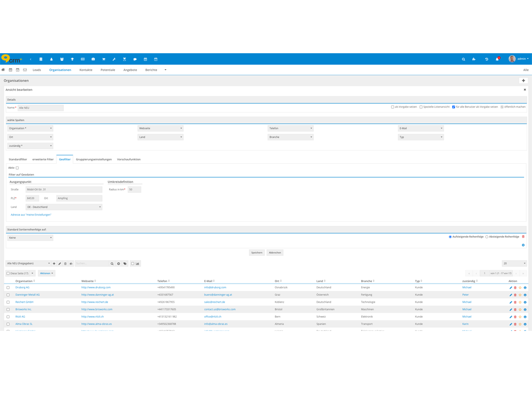Open the Gruppierungseinstellungen tab
The image size is (532, 399).
(x=94, y=159)
